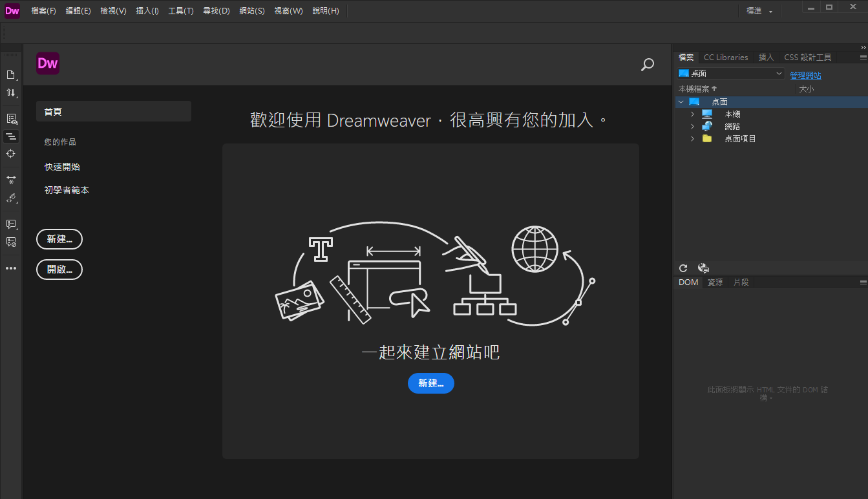Click the 桌面項目 folder icon

point(707,138)
